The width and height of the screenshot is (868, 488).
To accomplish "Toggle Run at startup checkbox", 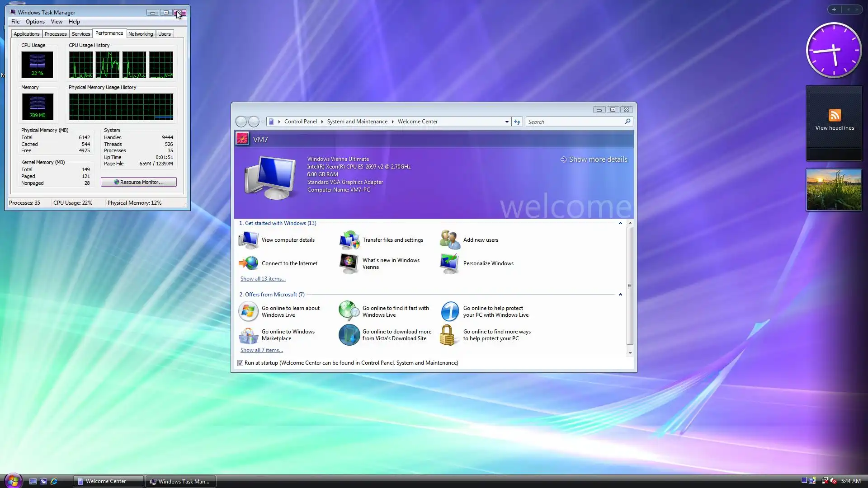I will pyautogui.click(x=241, y=363).
